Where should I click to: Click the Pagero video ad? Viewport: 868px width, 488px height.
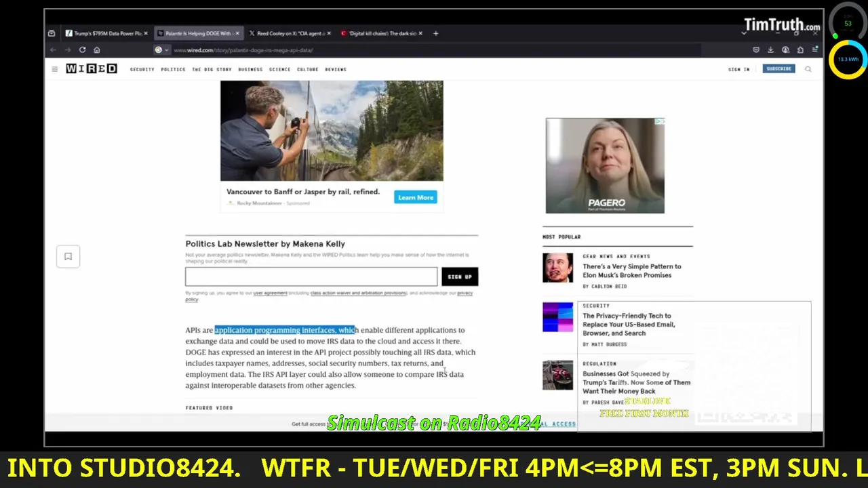(x=605, y=165)
